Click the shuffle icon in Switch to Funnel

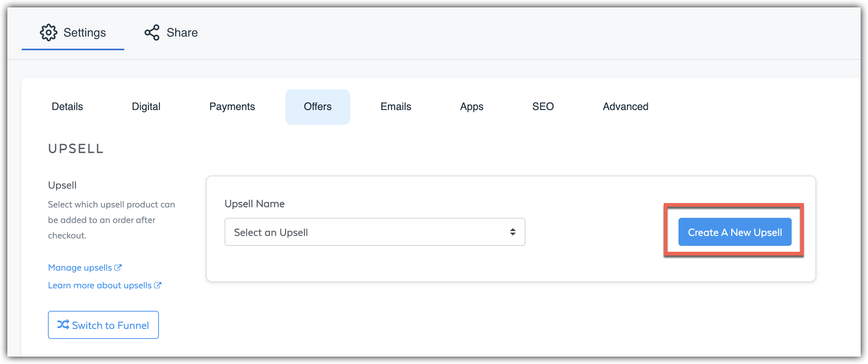point(63,324)
